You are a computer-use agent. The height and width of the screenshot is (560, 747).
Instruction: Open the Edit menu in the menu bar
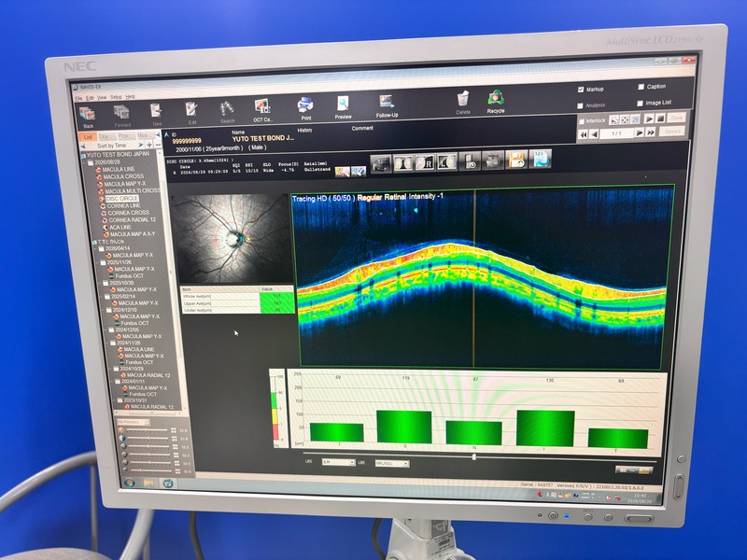click(90, 98)
